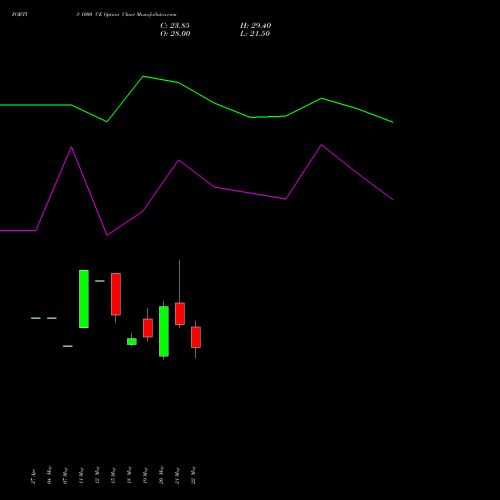Image resolution: width=500 pixels, height=500 pixels.
Task: Click the tall green candle above 20 May
Action: 164,331
